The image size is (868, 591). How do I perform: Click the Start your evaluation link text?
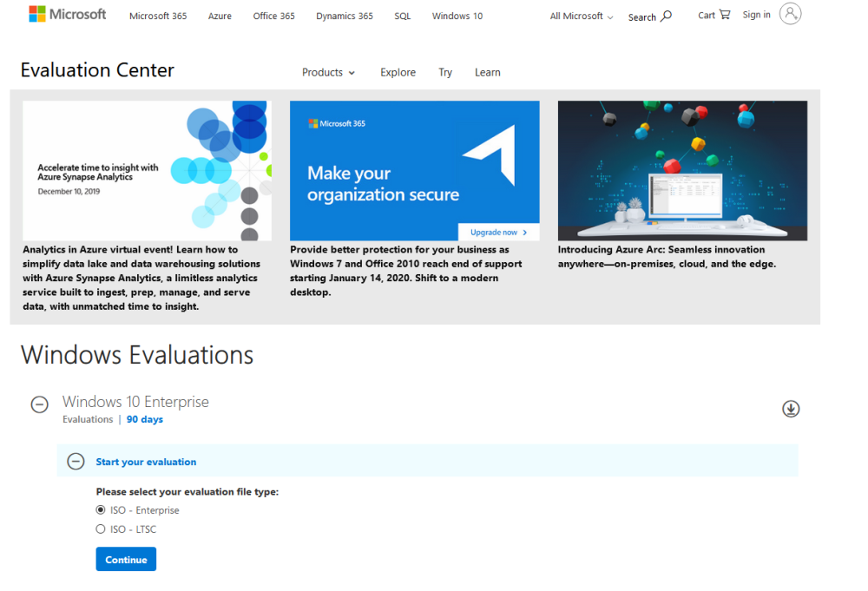point(146,462)
